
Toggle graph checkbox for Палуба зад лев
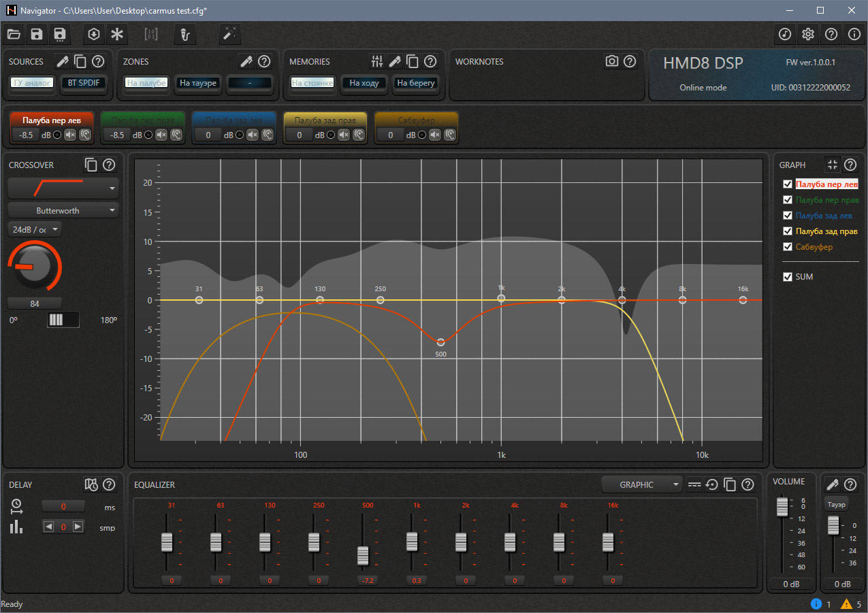point(788,216)
